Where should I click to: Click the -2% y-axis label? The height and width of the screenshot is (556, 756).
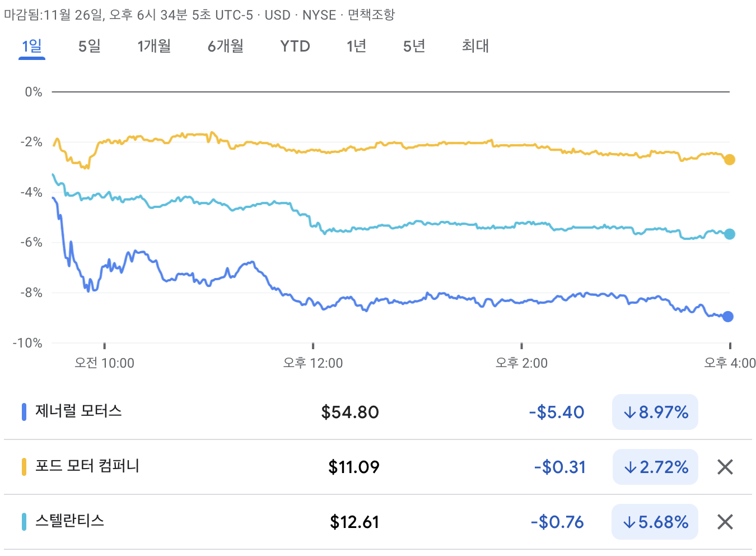click(31, 142)
